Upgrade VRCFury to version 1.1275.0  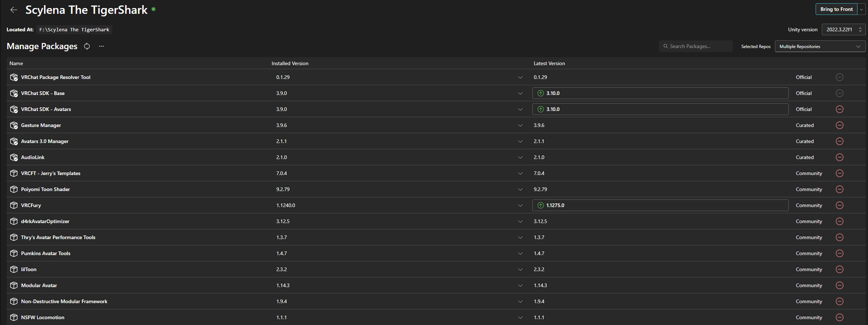[x=659, y=205]
